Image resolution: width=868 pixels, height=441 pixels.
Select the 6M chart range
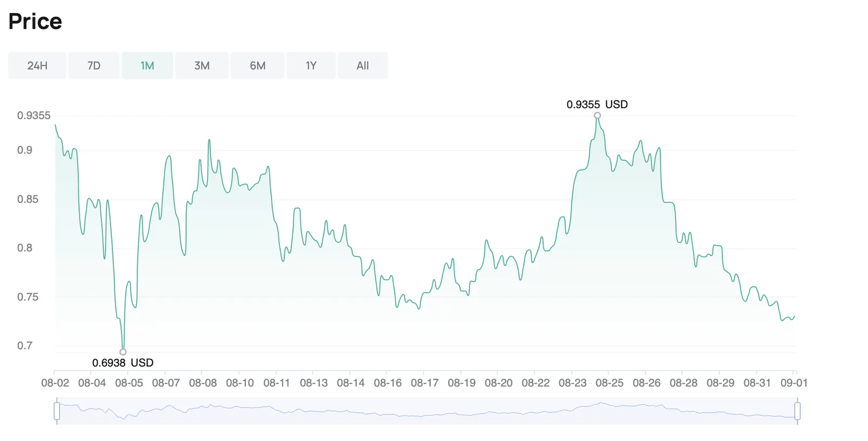pyautogui.click(x=258, y=66)
